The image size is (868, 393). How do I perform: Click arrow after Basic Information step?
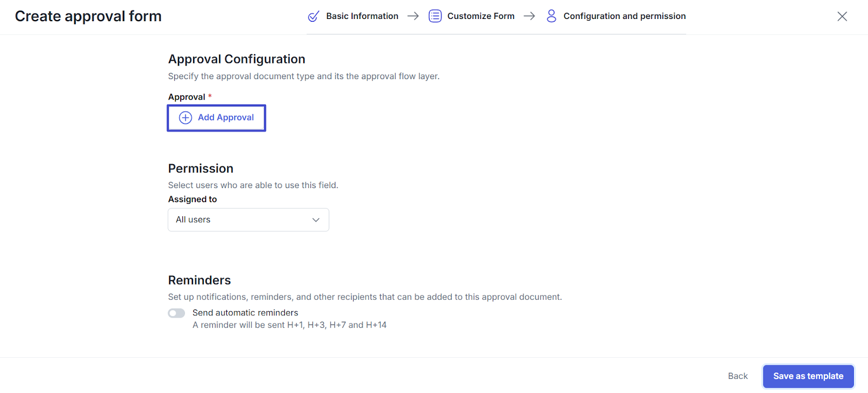click(x=413, y=16)
